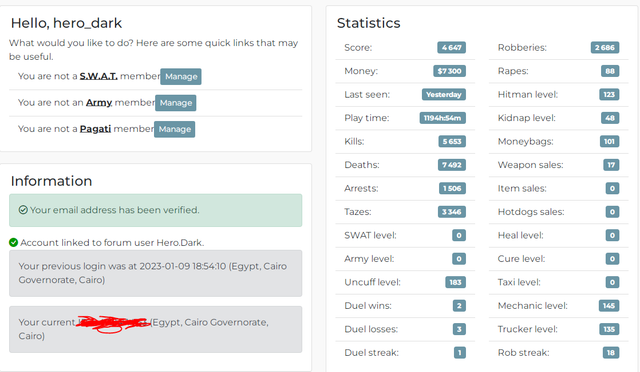Click the Uncuff level label
The image size is (640, 372).
372,282
